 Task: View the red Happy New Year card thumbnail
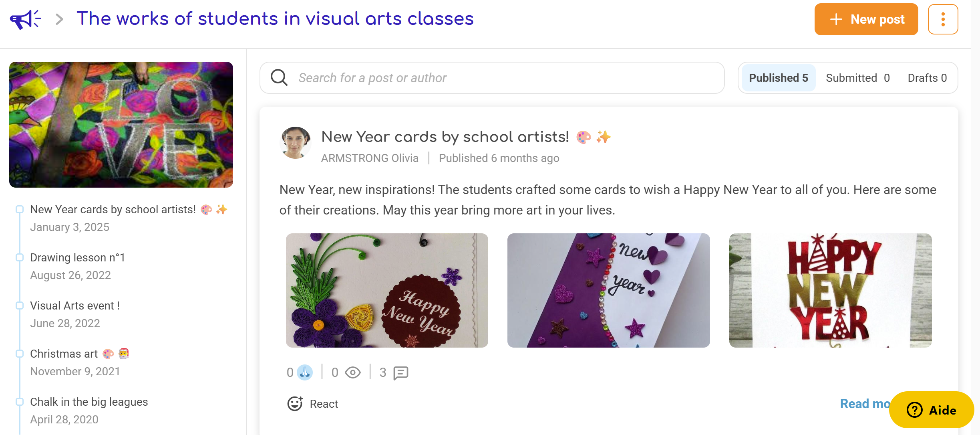(830, 290)
